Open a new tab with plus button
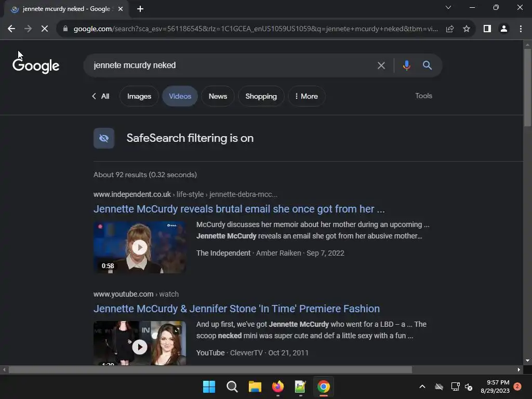 140,9
